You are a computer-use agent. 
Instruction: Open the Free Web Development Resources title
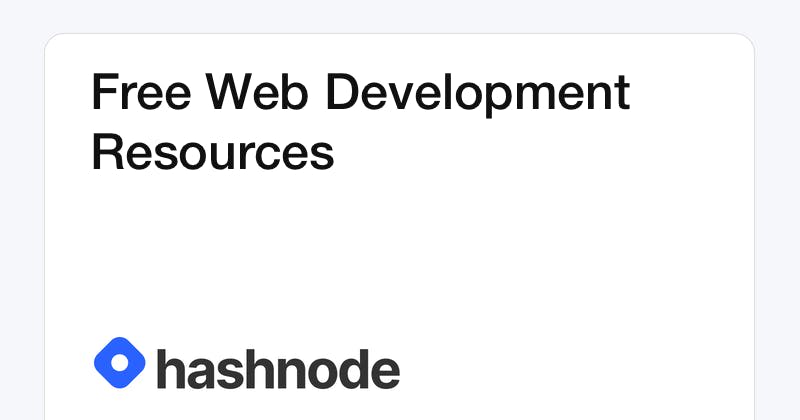click(x=360, y=123)
